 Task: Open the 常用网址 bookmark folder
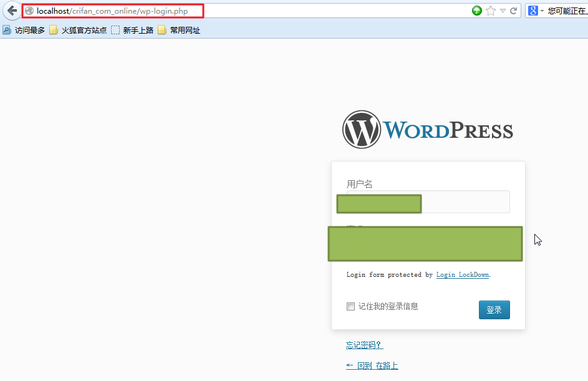[179, 30]
